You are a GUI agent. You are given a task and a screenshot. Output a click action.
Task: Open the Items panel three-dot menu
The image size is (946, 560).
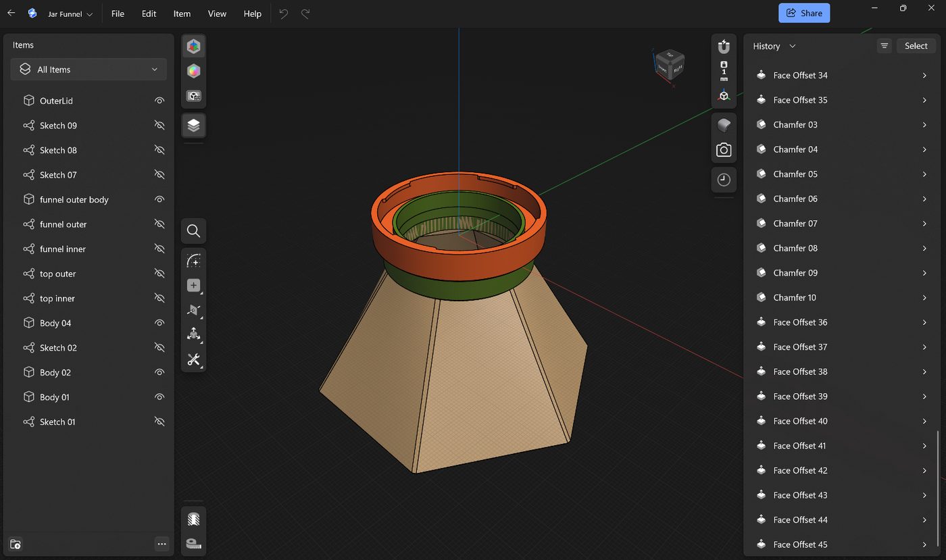tap(161, 544)
